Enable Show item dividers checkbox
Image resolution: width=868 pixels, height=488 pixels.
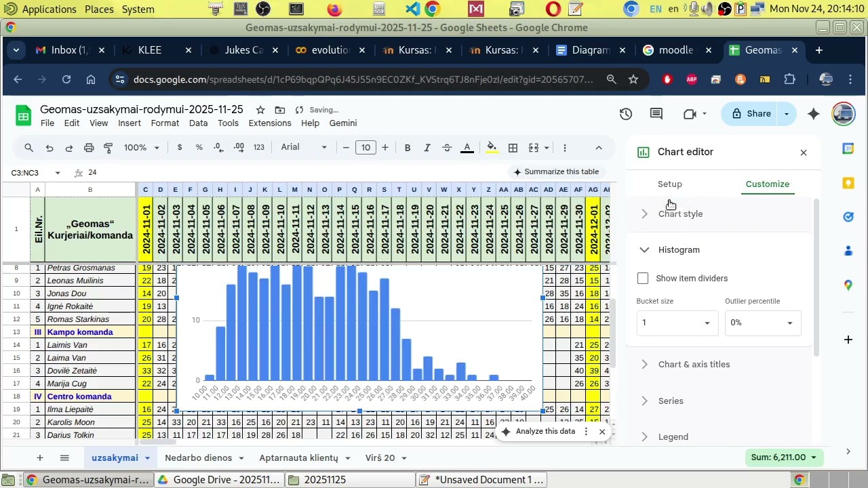pos(643,279)
